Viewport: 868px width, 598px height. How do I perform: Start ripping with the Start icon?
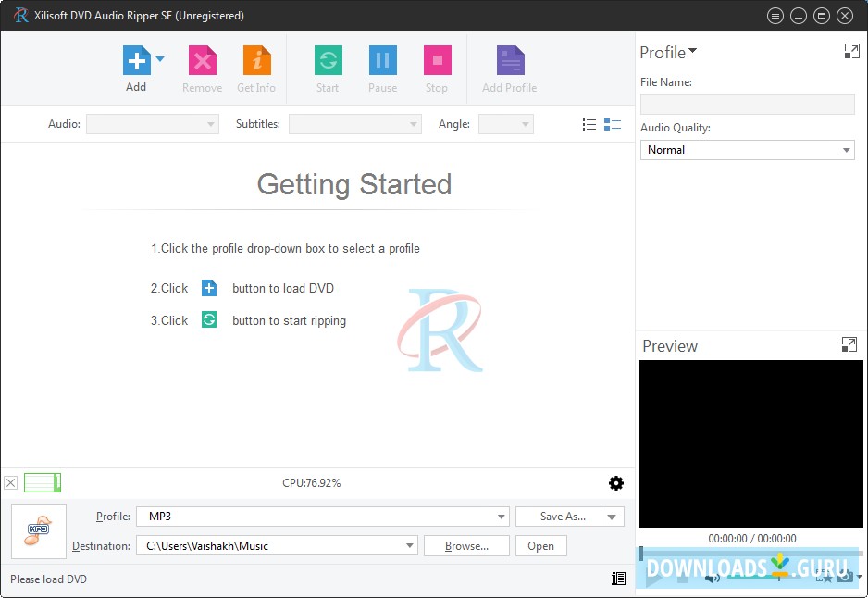point(328,60)
